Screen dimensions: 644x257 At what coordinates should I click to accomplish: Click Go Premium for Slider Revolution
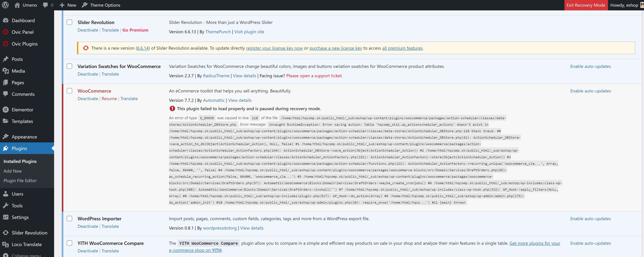pyautogui.click(x=135, y=30)
